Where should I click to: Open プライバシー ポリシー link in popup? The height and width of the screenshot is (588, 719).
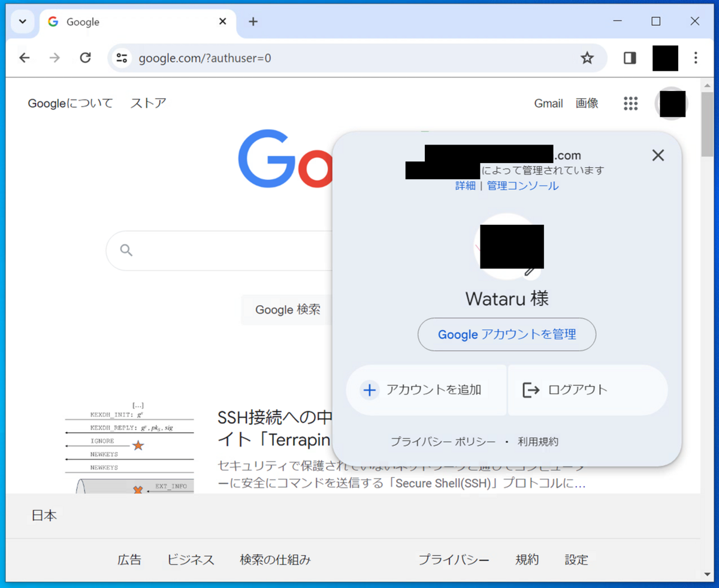443,442
